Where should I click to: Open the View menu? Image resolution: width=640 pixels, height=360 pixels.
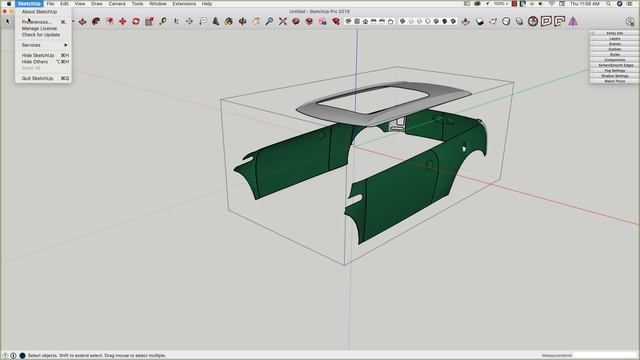[80, 4]
